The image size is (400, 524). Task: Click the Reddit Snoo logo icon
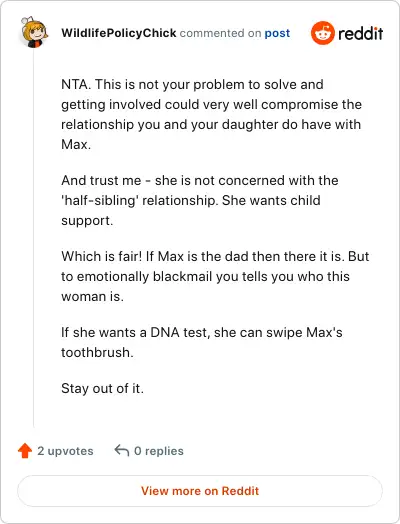click(x=322, y=33)
